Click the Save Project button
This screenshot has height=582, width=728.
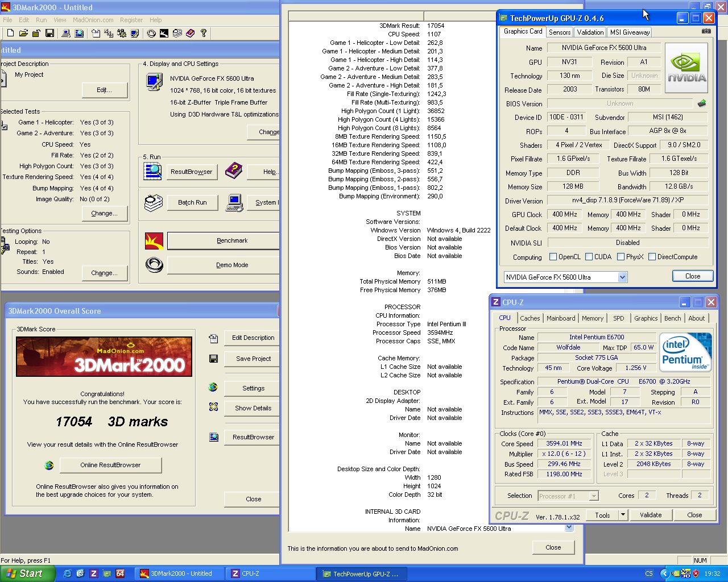coord(253,359)
